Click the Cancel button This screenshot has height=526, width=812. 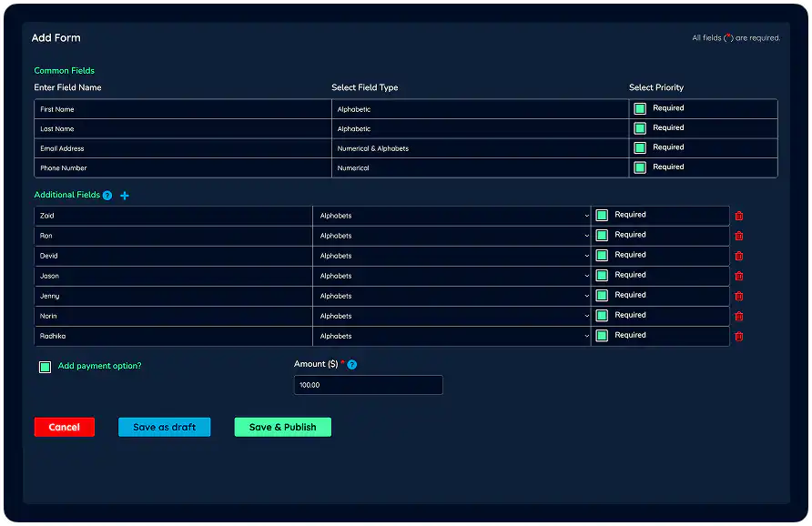64,427
